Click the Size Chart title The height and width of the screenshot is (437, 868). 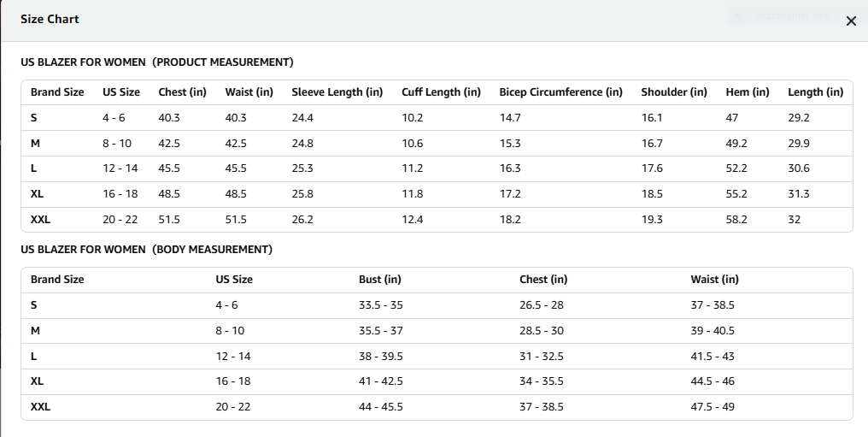50,19
